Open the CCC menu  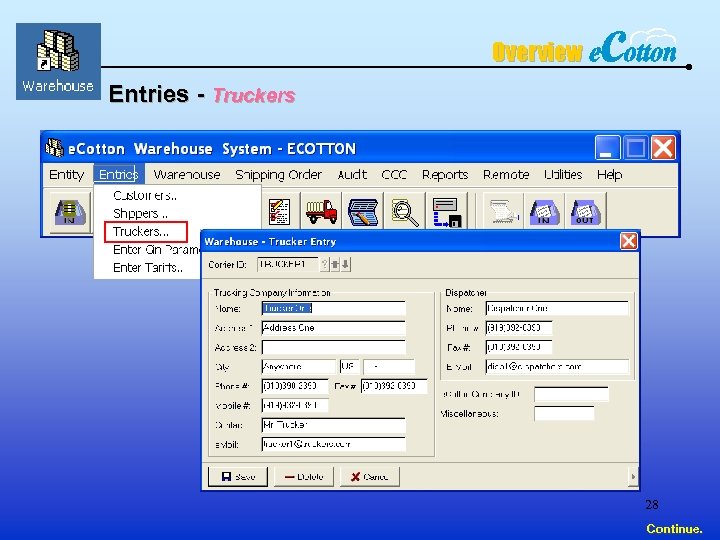click(394, 174)
